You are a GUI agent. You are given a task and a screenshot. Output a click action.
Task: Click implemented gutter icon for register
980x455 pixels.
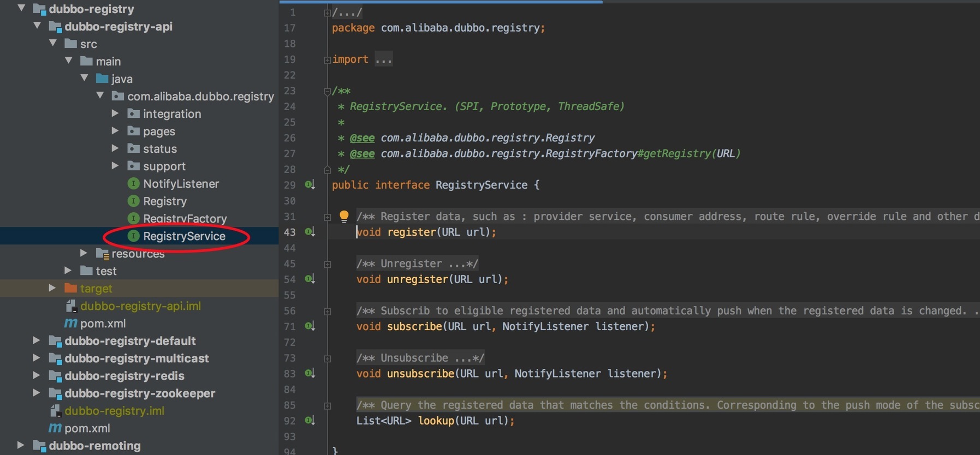(310, 232)
